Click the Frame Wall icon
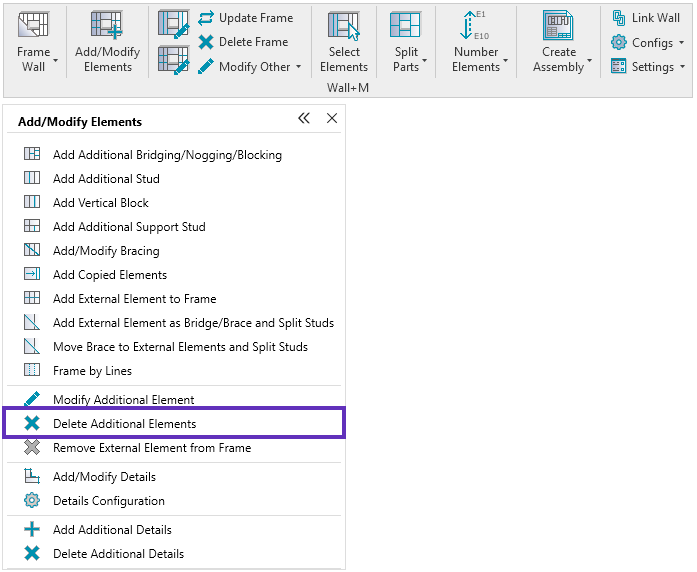Viewport: 697px width, 572px height. coord(33,26)
